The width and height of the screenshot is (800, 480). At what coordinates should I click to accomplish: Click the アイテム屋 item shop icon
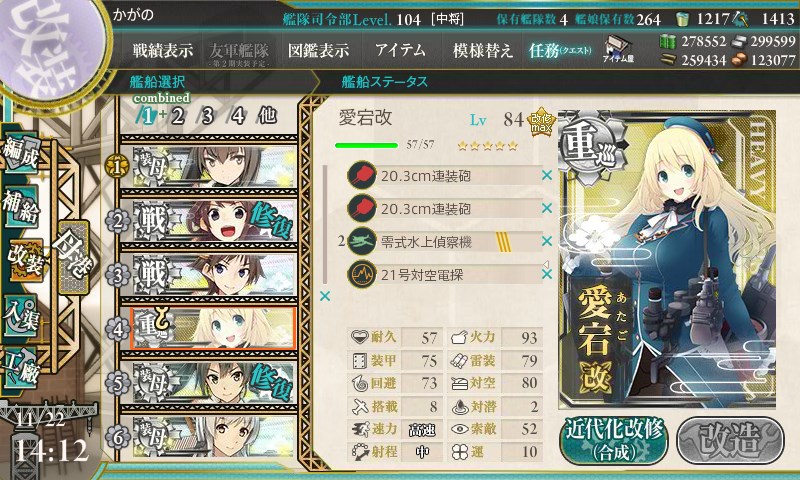click(617, 50)
